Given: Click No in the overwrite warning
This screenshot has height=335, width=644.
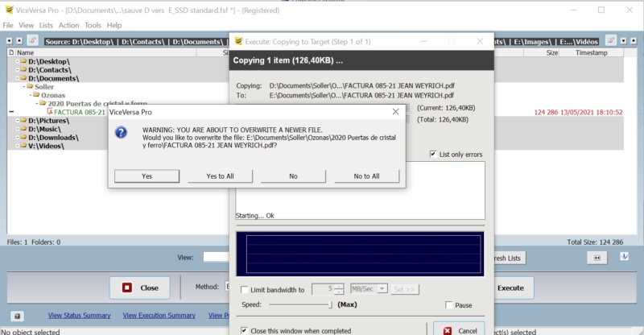Looking at the screenshot, I should pos(293,176).
